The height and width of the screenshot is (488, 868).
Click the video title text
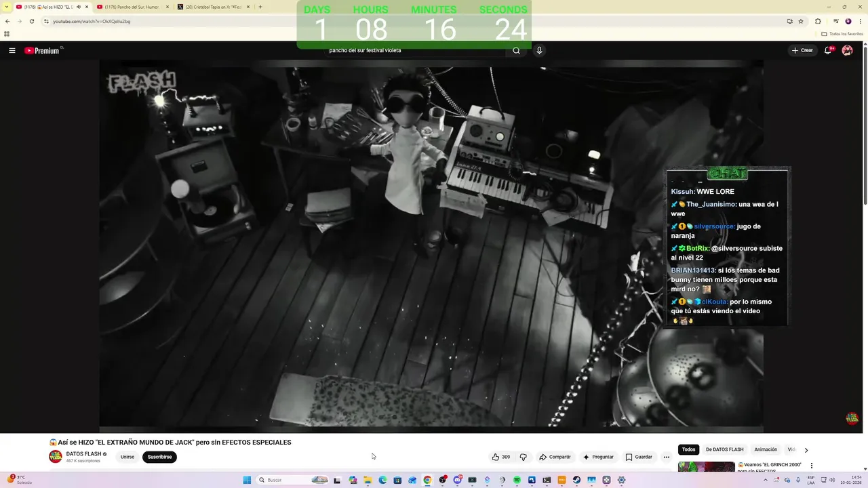pyautogui.click(x=170, y=443)
